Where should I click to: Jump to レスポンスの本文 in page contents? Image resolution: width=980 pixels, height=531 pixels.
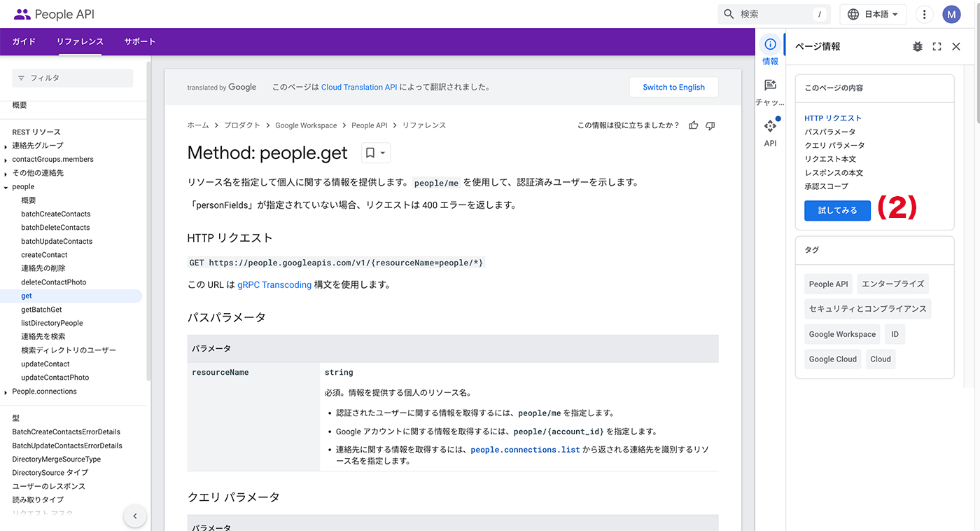pos(834,173)
